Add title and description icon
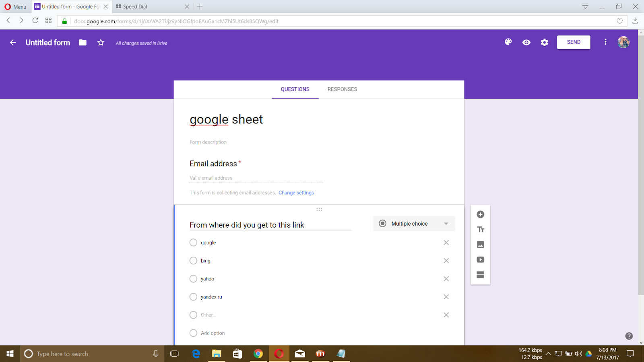Image resolution: width=644 pixels, height=362 pixels. [480, 230]
